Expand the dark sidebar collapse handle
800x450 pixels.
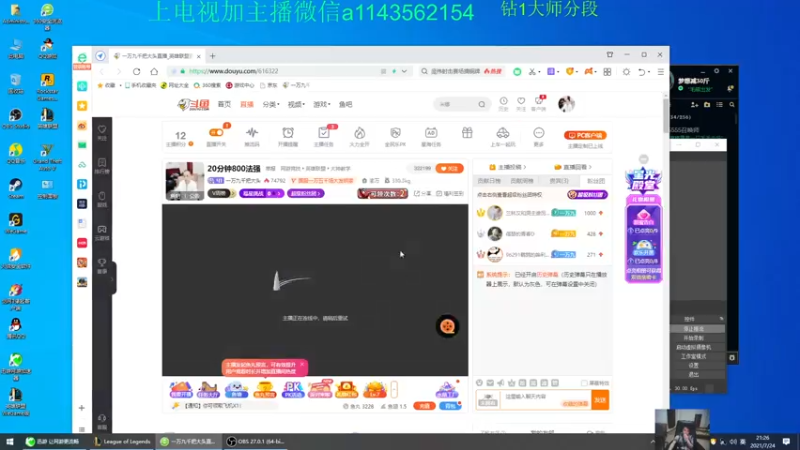click(113, 279)
